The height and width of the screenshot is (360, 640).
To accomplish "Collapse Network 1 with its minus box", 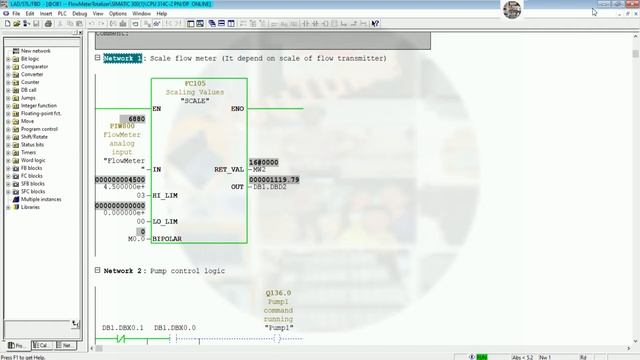I will [x=98, y=58].
